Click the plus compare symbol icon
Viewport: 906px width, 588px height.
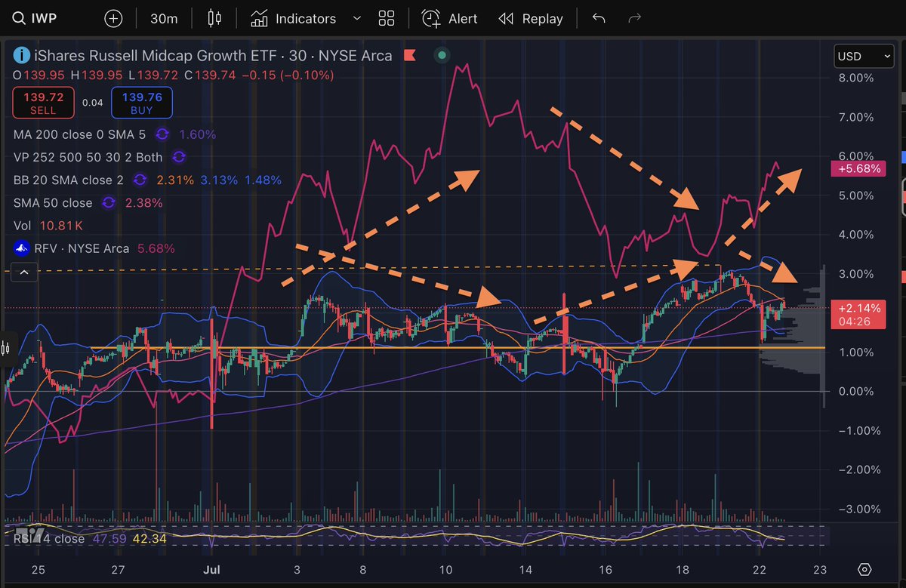(113, 18)
